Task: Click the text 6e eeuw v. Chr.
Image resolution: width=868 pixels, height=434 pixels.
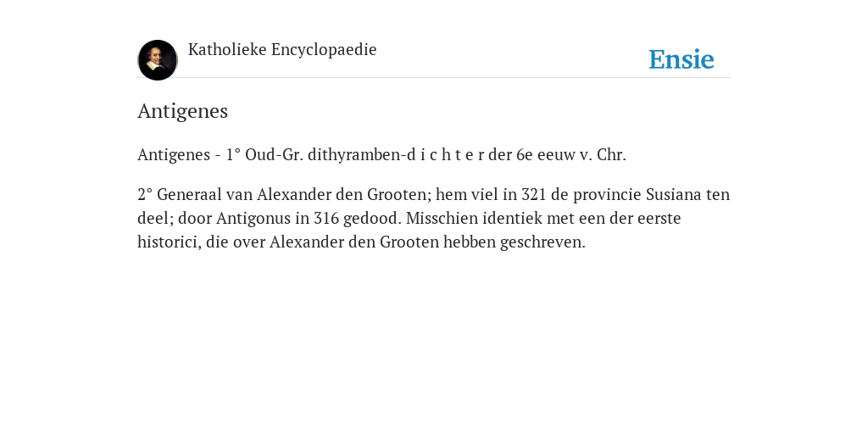Action: click(571, 154)
